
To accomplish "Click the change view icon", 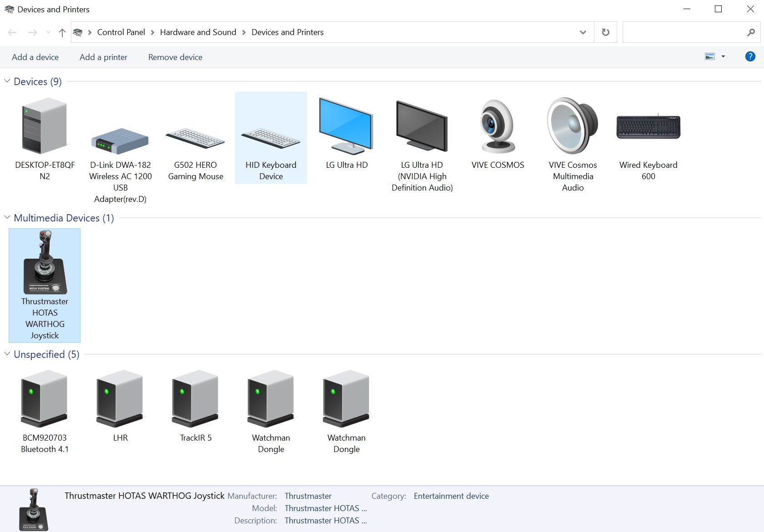I will (x=710, y=56).
